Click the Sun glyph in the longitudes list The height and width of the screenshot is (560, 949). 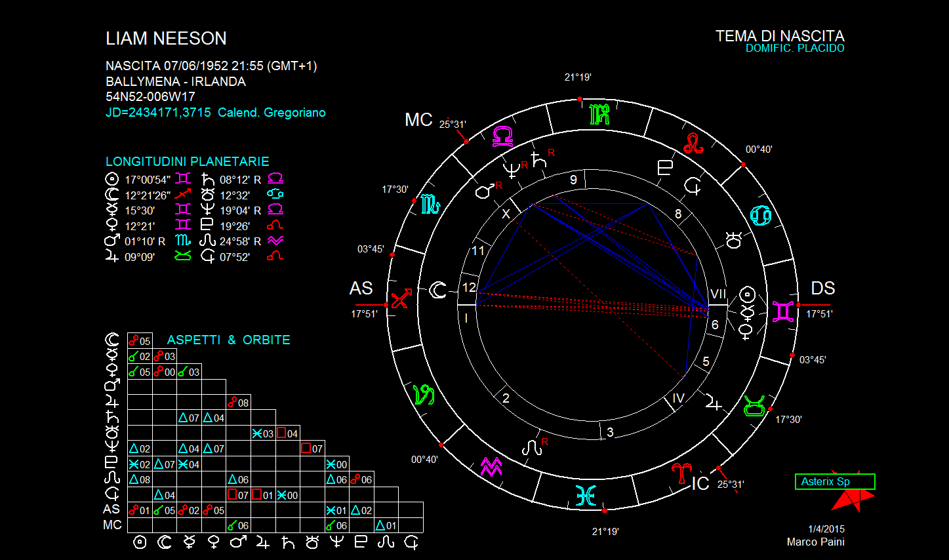pos(112,179)
